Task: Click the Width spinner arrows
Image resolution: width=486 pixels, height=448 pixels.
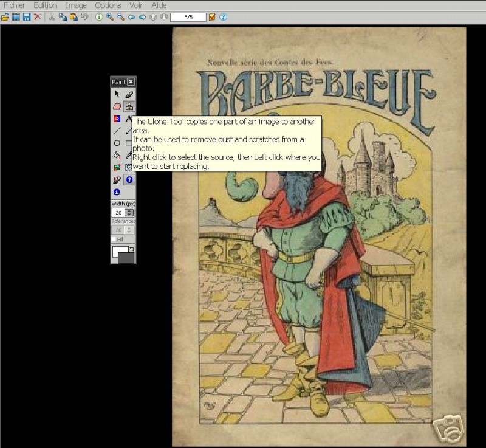Action: pyautogui.click(x=129, y=213)
